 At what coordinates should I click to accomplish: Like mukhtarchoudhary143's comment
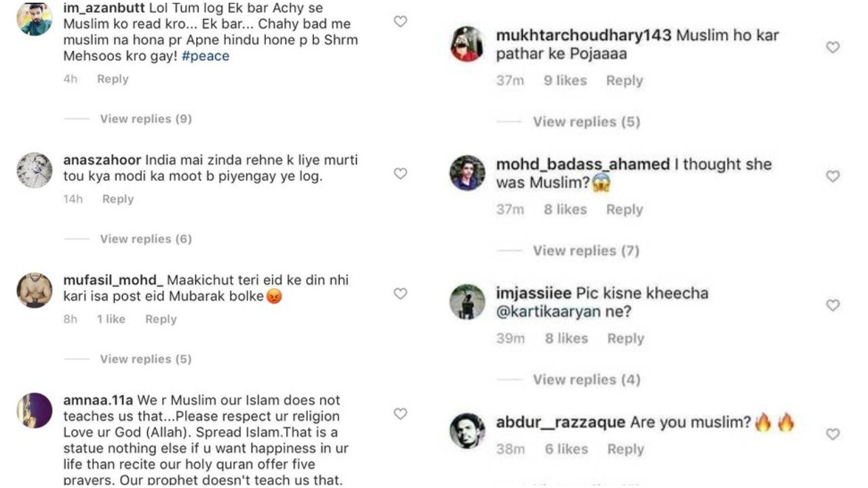(x=832, y=47)
